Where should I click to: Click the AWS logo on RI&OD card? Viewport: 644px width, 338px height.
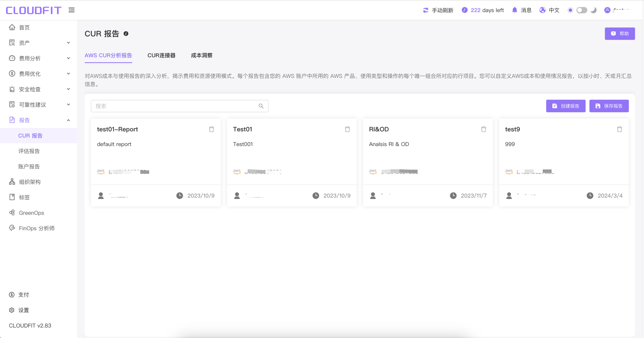tap(373, 172)
